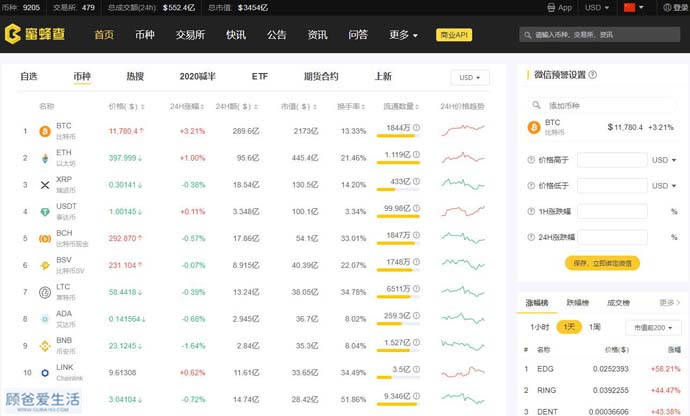The height and width of the screenshot is (416, 690).
Task: Click the search icon in 添加币种 field
Action: (536, 105)
